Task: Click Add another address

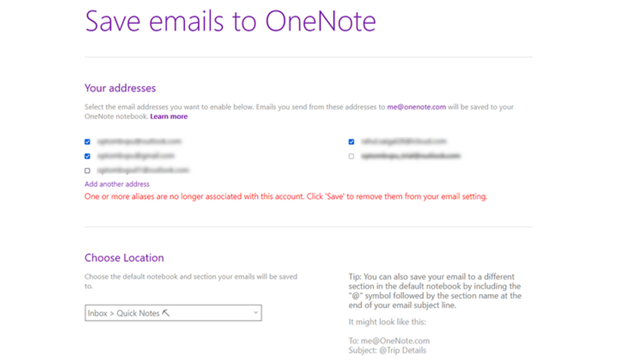Action: 117,184
